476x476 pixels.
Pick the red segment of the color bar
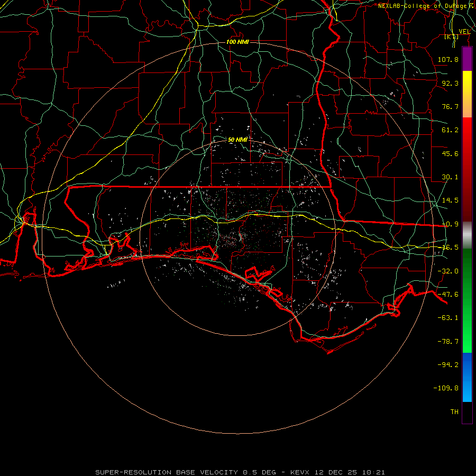tap(467, 169)
